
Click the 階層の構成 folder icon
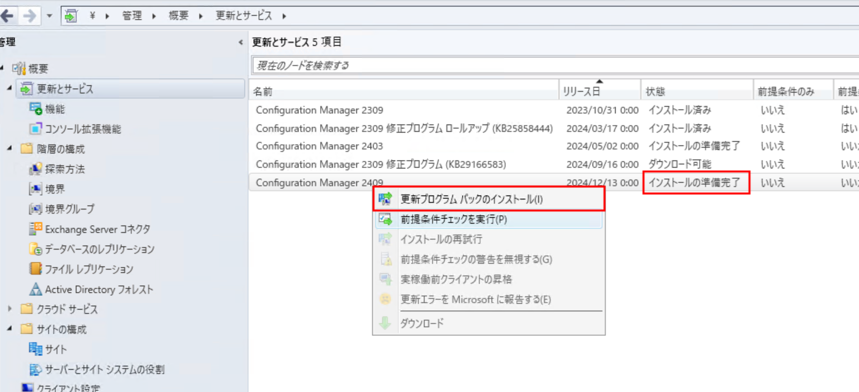click(27, 149)
